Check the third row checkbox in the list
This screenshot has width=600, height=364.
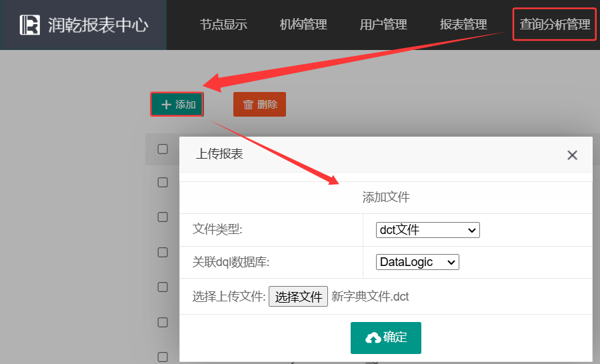[x=163, y=252]
